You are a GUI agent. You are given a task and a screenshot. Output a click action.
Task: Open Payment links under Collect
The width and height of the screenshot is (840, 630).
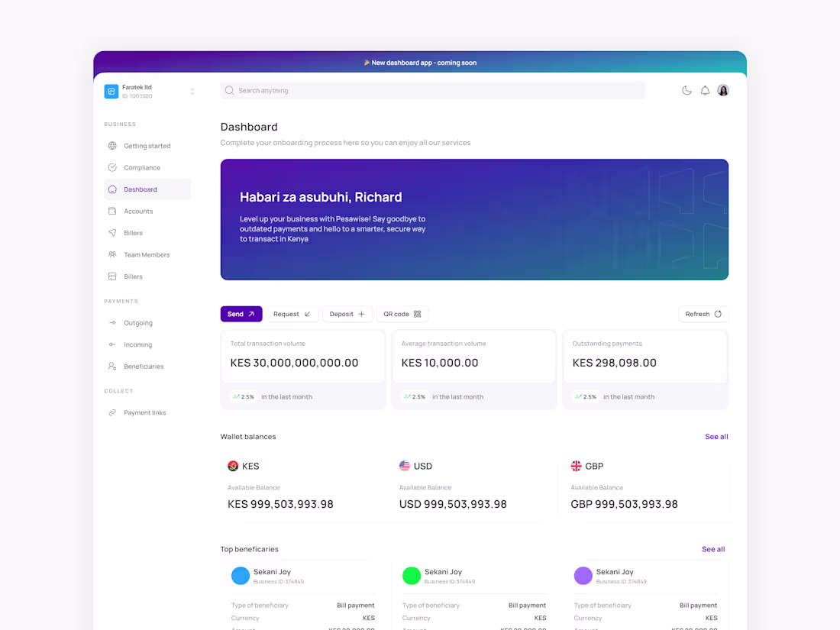pos(144,412)
